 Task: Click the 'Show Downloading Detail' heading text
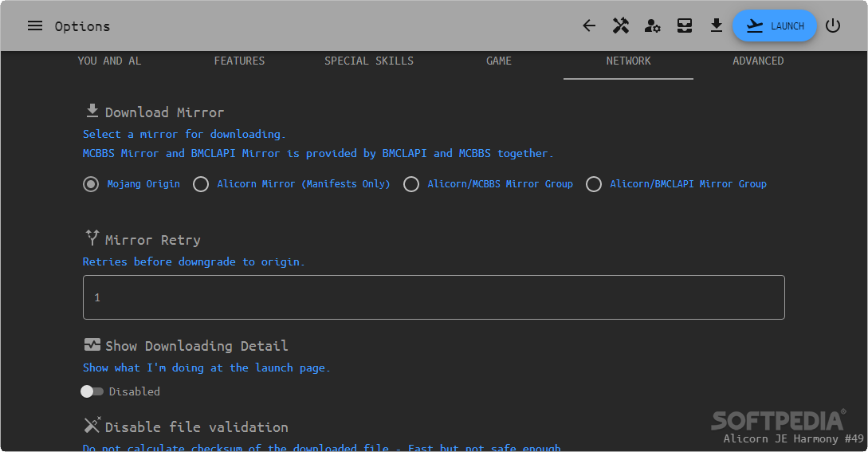(x=197, y=346)
